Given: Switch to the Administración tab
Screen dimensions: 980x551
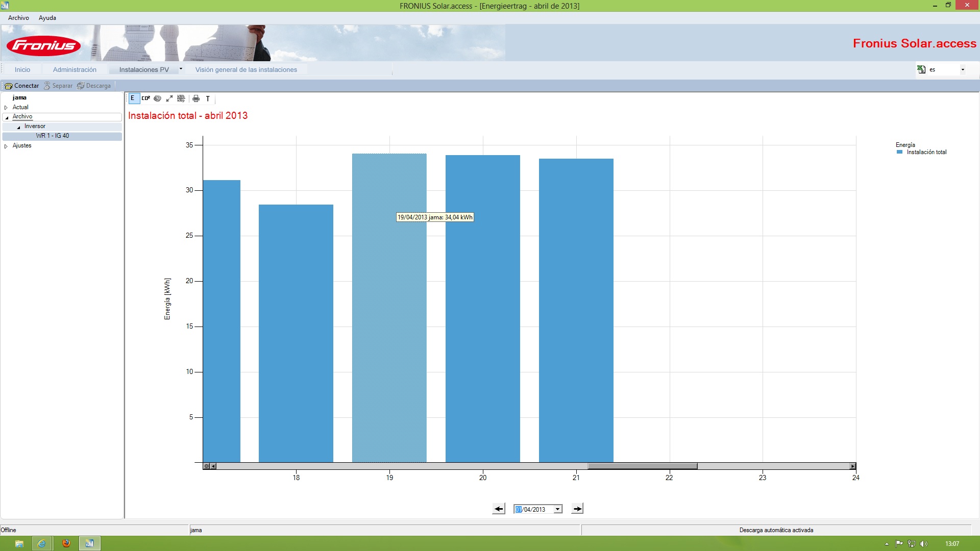Looking at the screenshot, I should pyautogui.click(x=75, y=70).
